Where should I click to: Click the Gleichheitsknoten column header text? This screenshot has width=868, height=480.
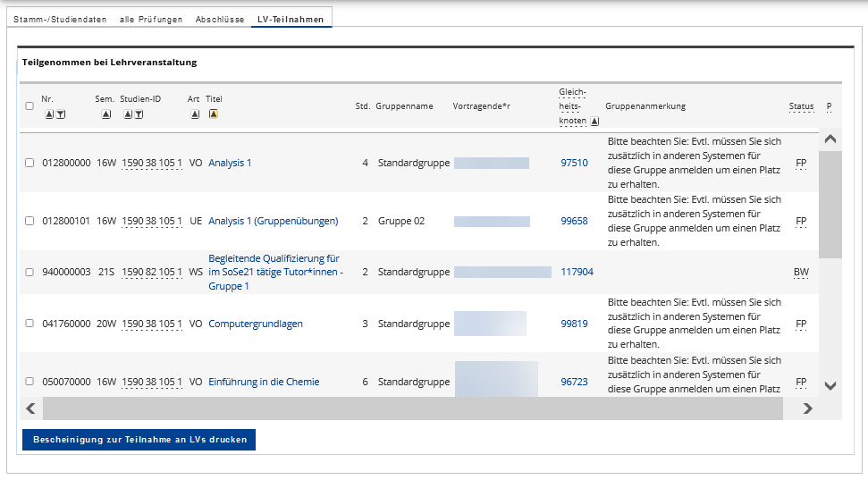coord(572,106)
